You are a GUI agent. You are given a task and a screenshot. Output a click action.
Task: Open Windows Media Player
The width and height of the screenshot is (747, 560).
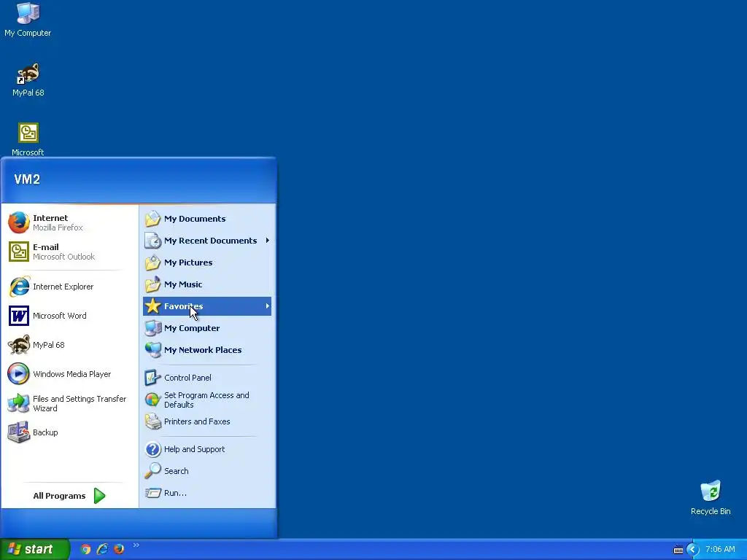69,374
